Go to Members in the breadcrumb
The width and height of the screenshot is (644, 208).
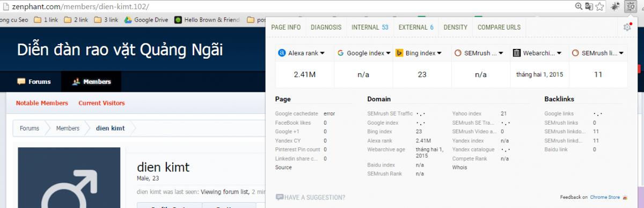pos(68,128)
